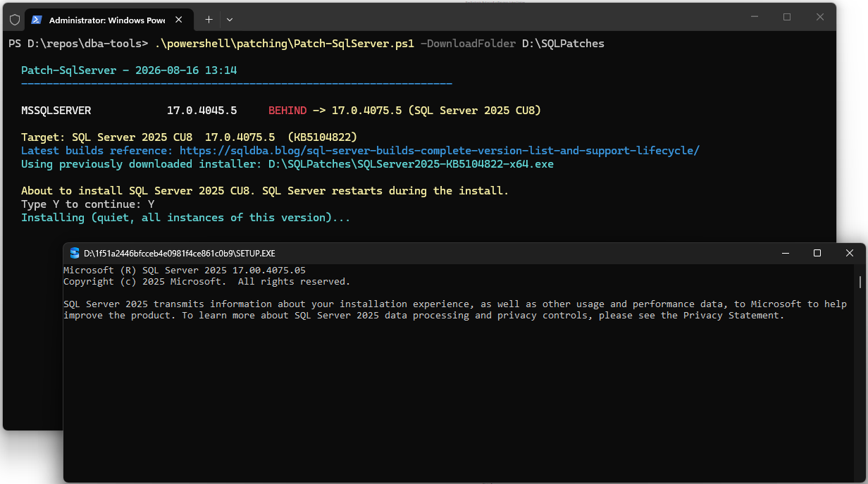Screen dimensions: 868x484
Task: Click the D:\SQLPatches argument in the command
Action: (563, 44)
